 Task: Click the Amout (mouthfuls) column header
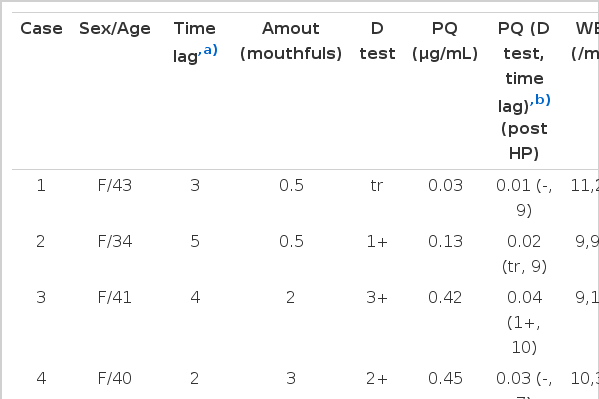pyautogui.click(x=291, y=41)
